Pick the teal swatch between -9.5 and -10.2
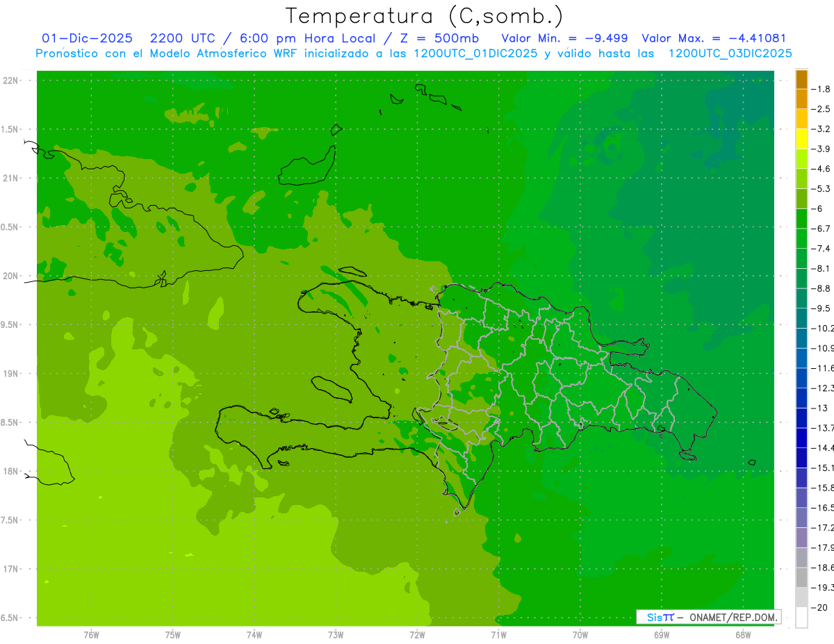Viewport: 834px width, 644px height. [801, 318]
